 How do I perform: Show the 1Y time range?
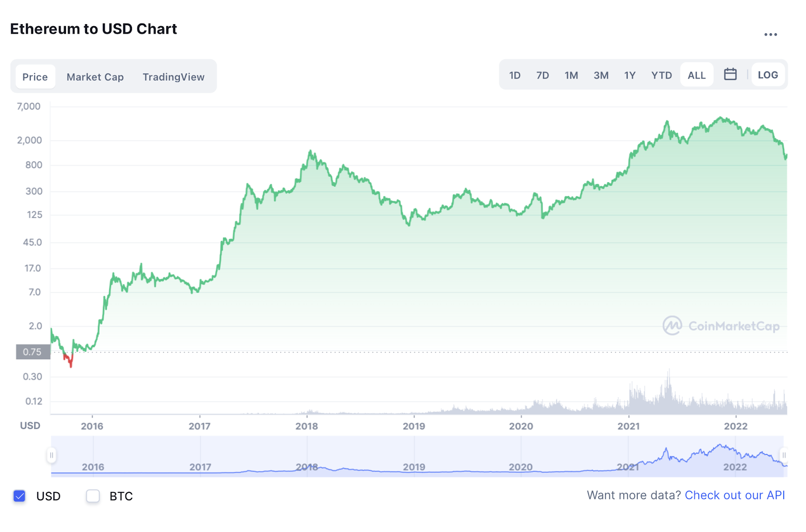[x=630, y=75]
